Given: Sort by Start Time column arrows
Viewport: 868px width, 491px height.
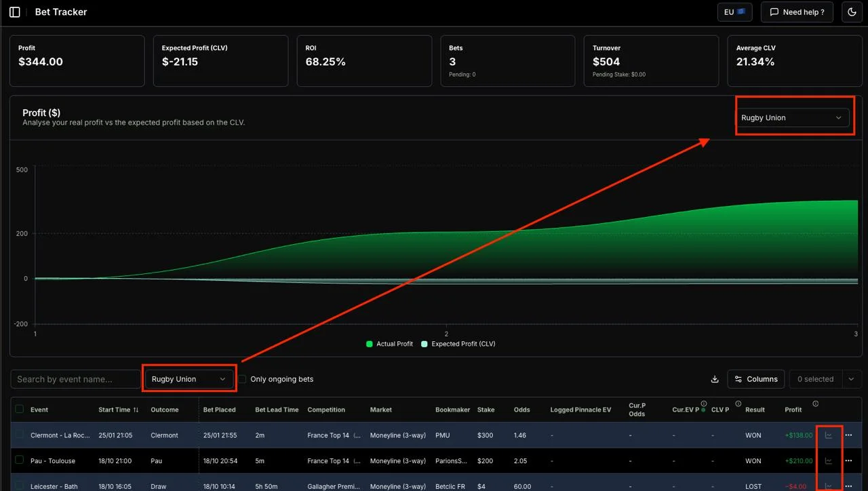Looking at the screenshot, I should (136, 410).
